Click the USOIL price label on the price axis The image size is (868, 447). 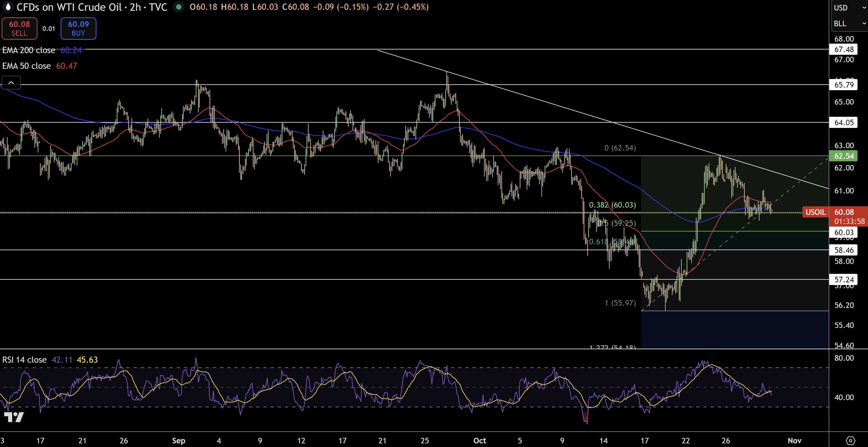816,213
